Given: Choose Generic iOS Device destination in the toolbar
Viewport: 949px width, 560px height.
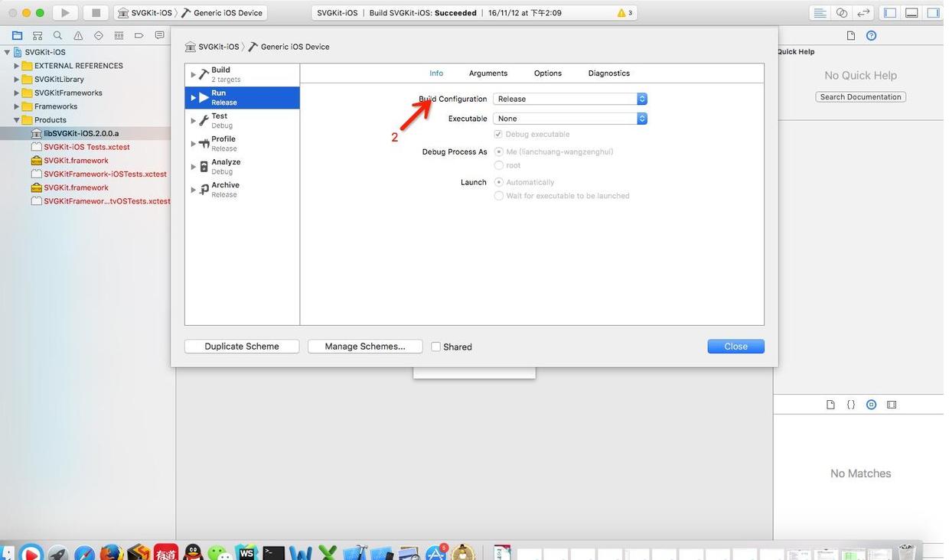Looking at the screenshot, I should click(222, 13).
